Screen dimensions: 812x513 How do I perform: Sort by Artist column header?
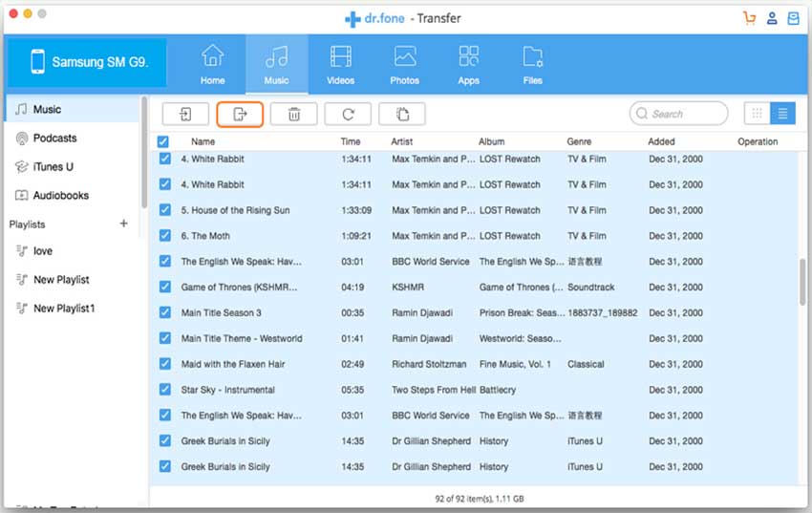tap(402, 141)
